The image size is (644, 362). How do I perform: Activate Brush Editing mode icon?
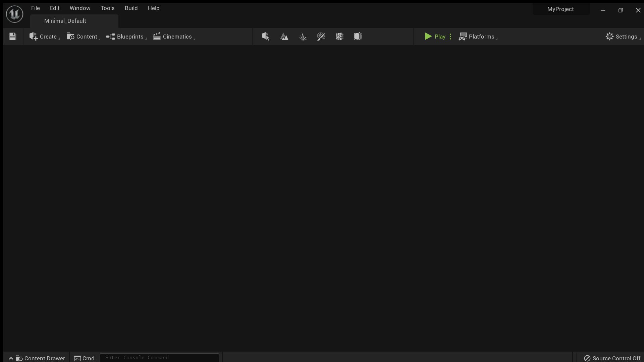click(358, 37)
